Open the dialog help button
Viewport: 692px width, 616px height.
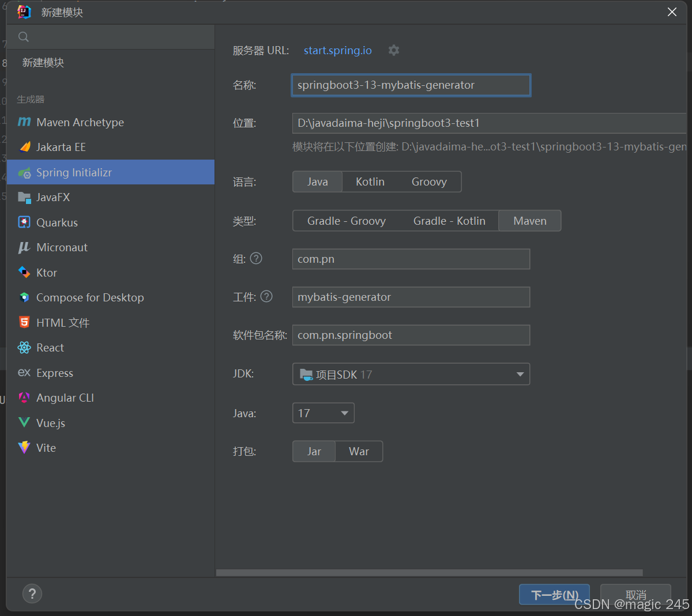[x=32, y=594]
